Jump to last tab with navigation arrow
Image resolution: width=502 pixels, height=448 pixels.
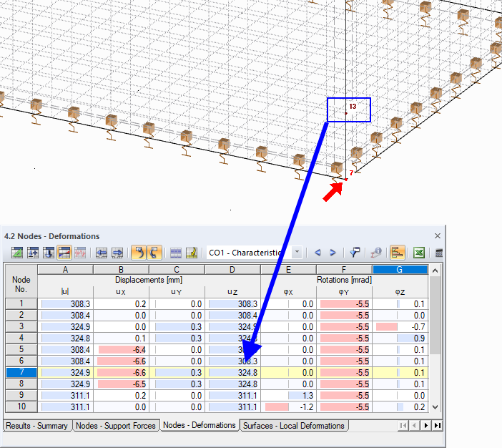[438, 426]
